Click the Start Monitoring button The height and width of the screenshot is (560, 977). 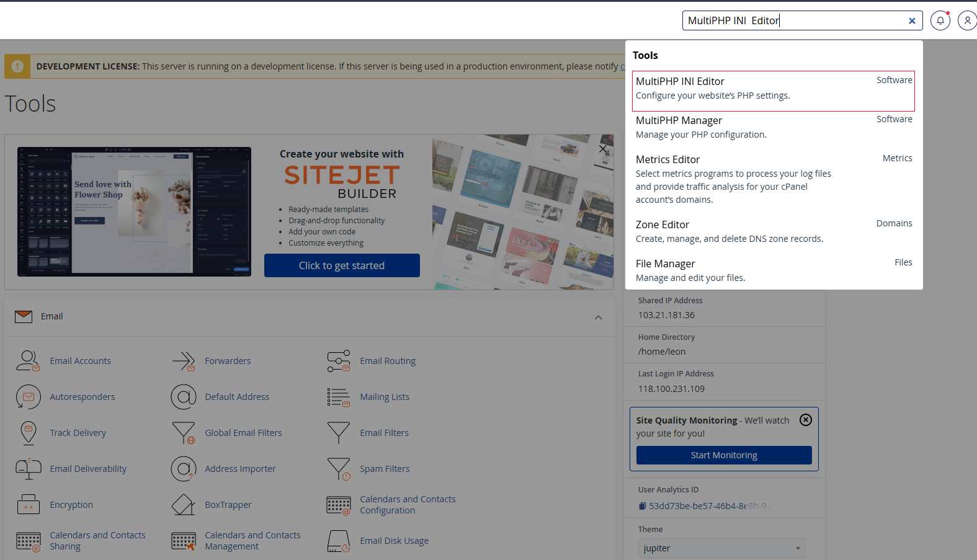click(x=724, y=455)
